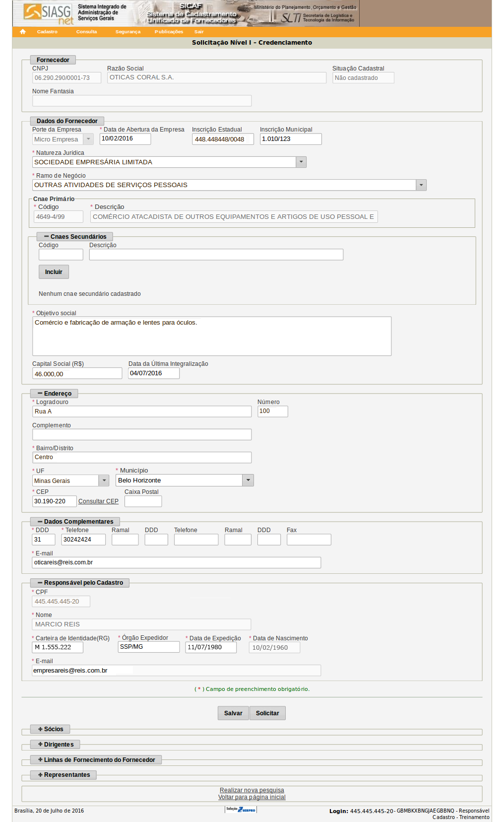Click the Serpro logo in footer
Image resolution: width=504 pixels, height=822 pixels.
click(241, 810)
